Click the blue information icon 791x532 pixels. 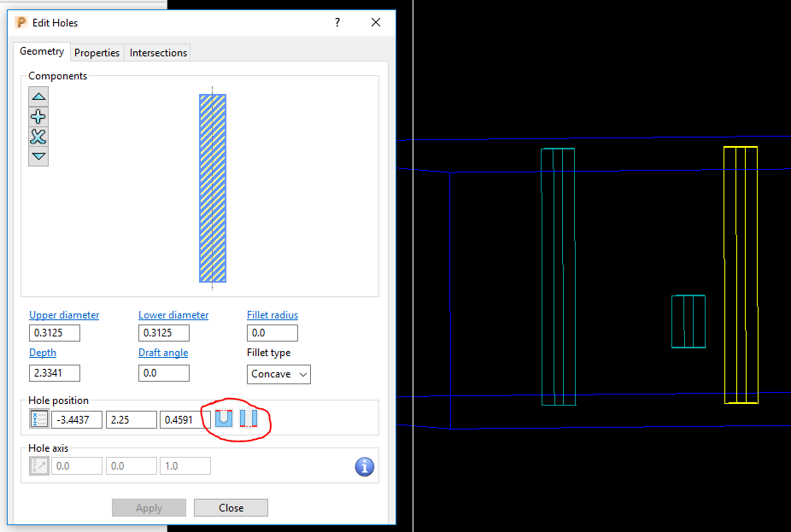pyautogui.click(x=364, y=466)
